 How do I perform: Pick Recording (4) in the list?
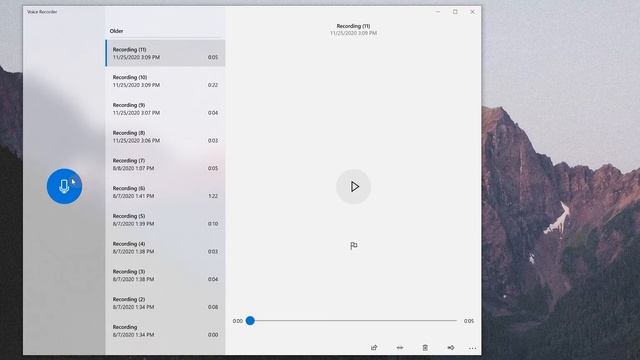165,247
